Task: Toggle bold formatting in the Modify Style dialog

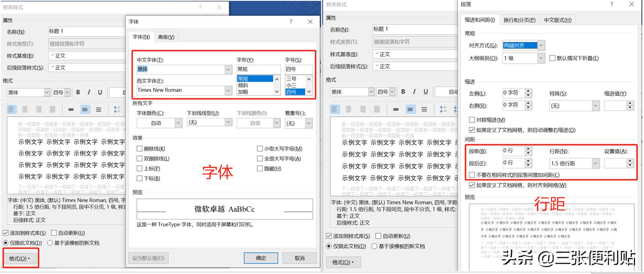Action: point(78,92)
